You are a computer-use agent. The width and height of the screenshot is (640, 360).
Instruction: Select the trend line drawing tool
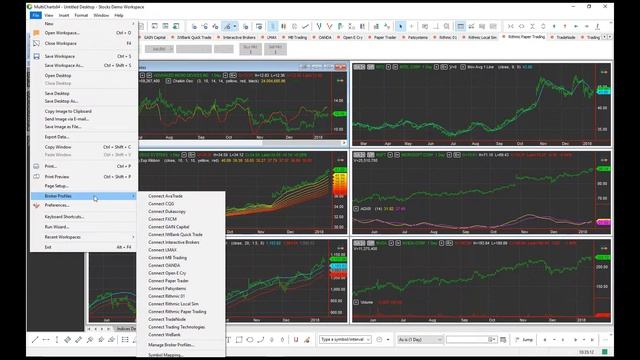point(35,340)
